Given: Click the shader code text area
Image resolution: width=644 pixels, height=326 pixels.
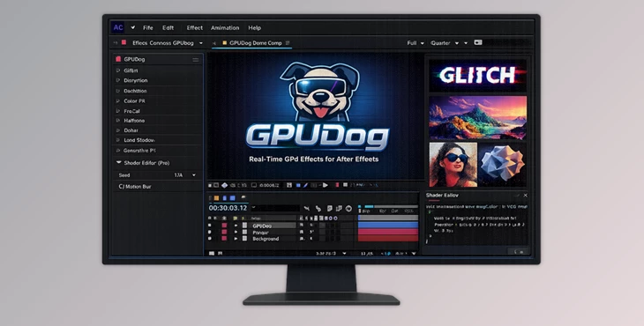Looking at the screenshot, I should tap(477, 224).
